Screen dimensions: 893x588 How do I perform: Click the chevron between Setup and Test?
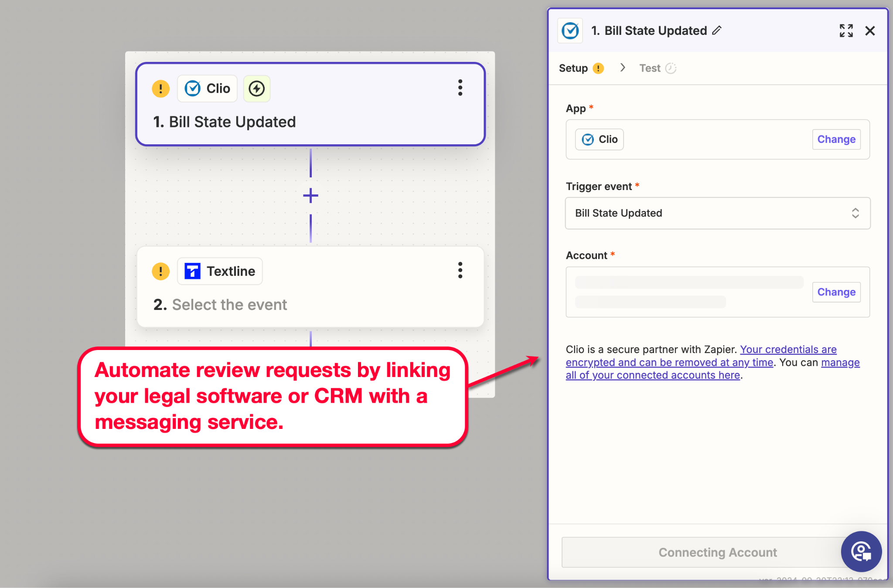coord(623,68)
